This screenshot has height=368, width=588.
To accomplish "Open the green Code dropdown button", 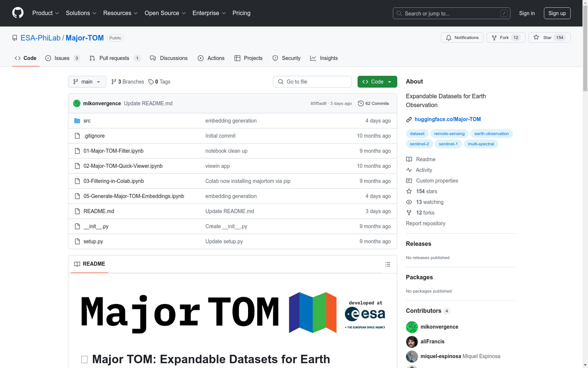I will pyautogui.click(x=377, y=82).
